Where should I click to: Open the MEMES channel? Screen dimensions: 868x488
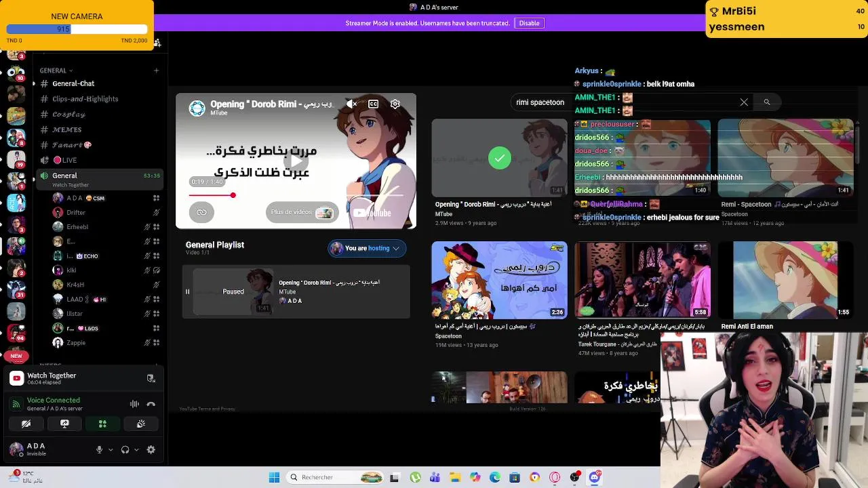[66, 129]
